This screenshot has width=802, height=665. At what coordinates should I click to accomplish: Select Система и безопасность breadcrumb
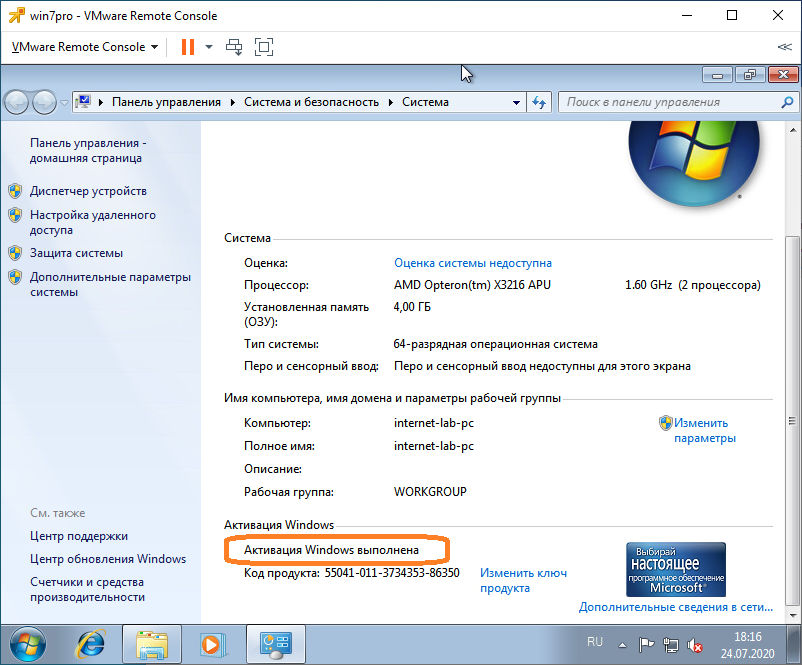311,102
